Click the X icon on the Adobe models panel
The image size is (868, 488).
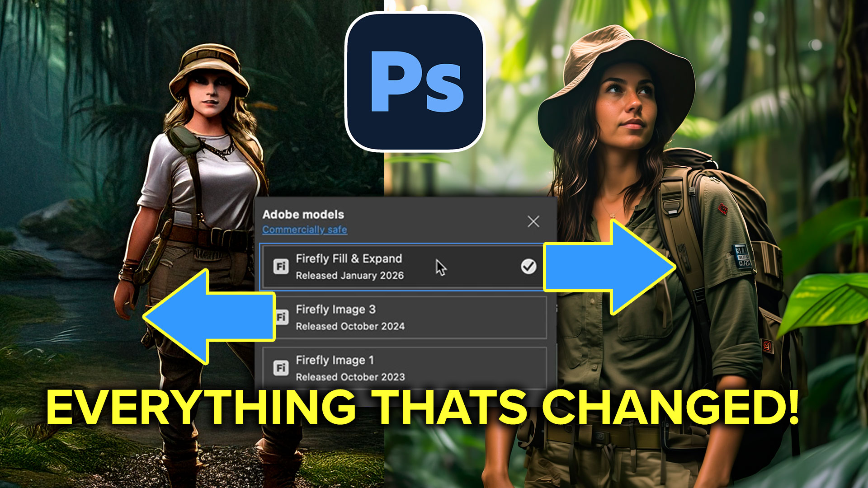coord(533,221)
